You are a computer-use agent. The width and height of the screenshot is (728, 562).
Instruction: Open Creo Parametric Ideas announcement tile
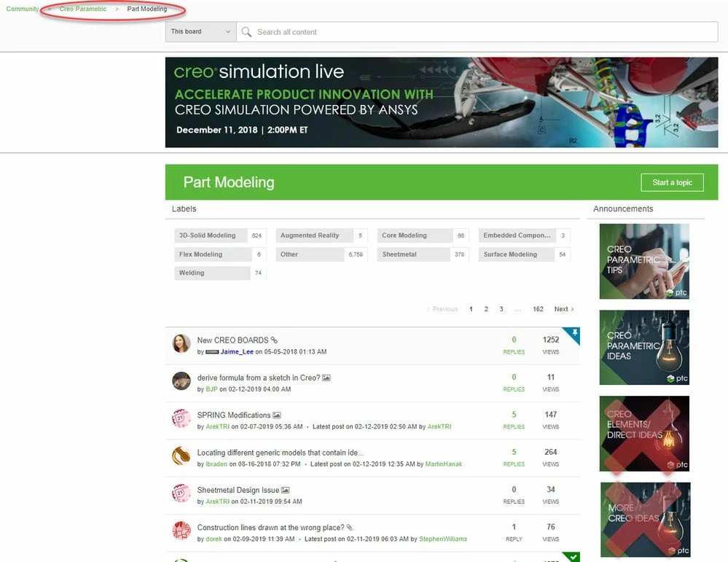[x=644, y=348]
